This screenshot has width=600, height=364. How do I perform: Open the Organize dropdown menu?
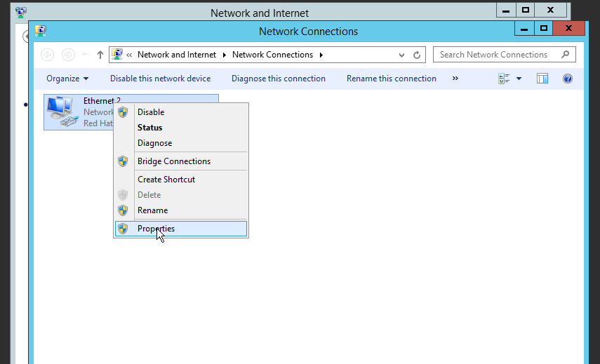point(67,79)
